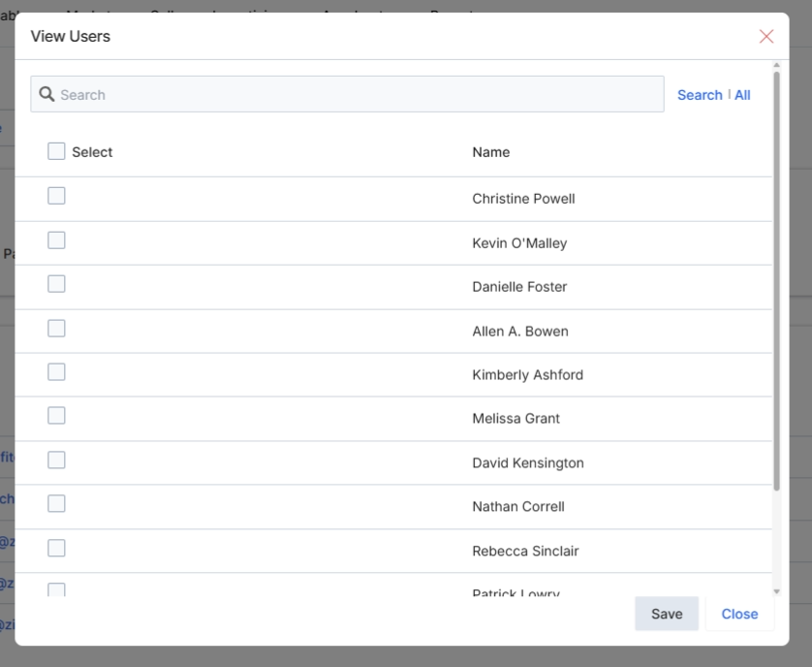Click the Save button
This screenshot has height=667, width=812.
667,614
